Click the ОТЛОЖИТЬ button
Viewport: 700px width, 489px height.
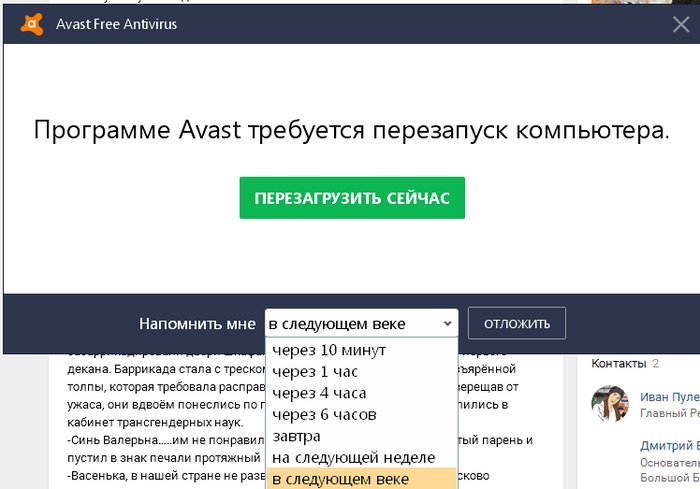click(x=517, y=324)
